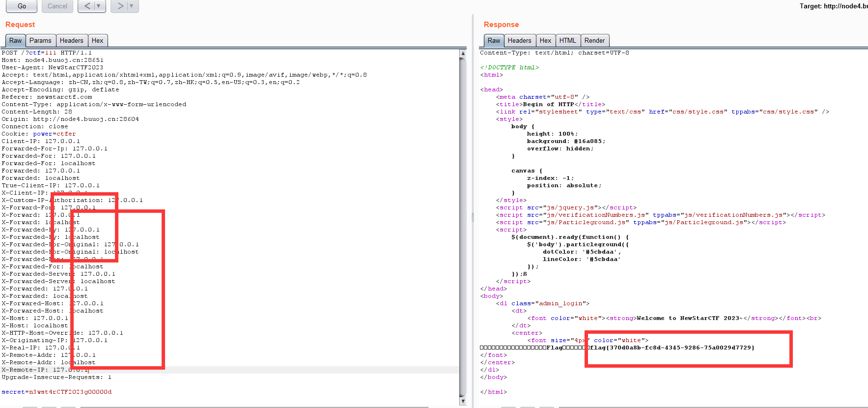Screen dimensions: 868x408
Task: Click the Go button to send the request
Action: [22, 6]
